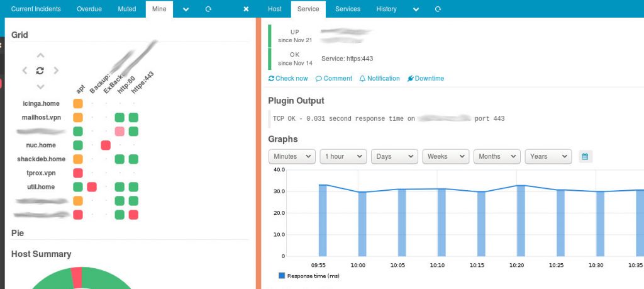Screen dimensions: 644x289
Task: Move the grid down with the down chevron
Action: pos(40,86)
